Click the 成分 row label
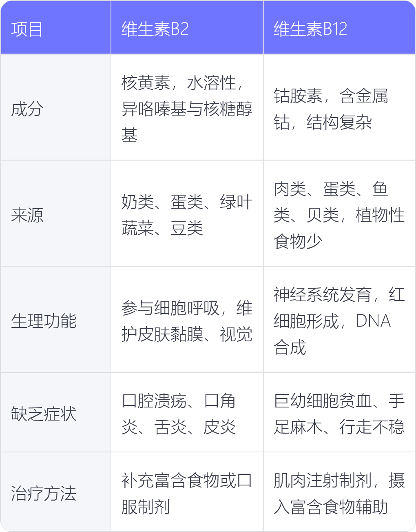 coord(56,107)
